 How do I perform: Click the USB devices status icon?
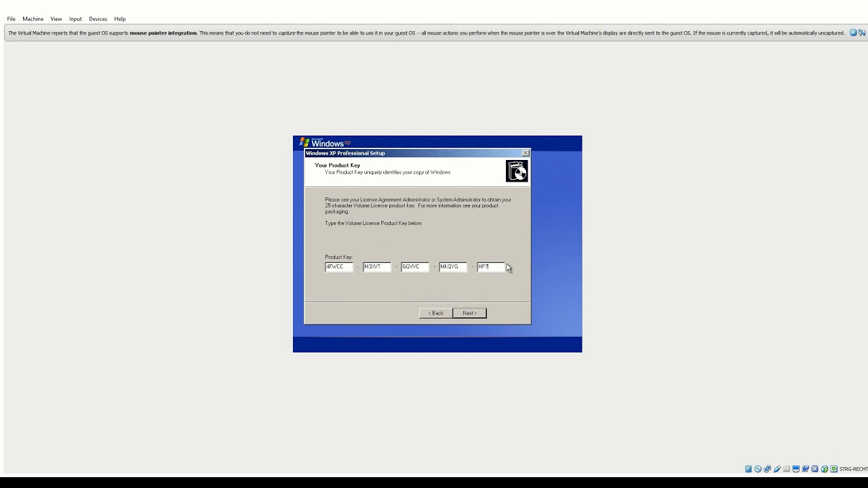tap(777, 469)
